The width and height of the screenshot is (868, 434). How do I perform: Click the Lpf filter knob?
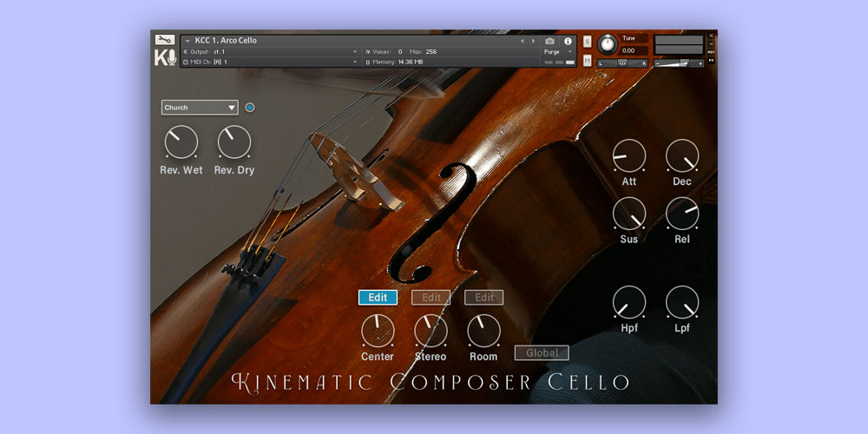(x=682, y=303)
